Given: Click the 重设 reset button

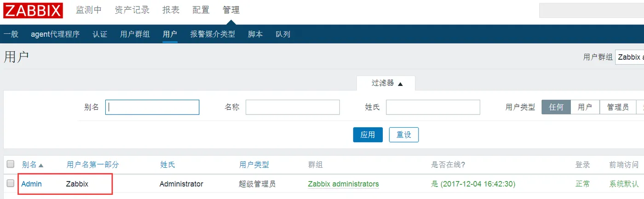Looking at the screenshot, I should [x=403, y=135].
